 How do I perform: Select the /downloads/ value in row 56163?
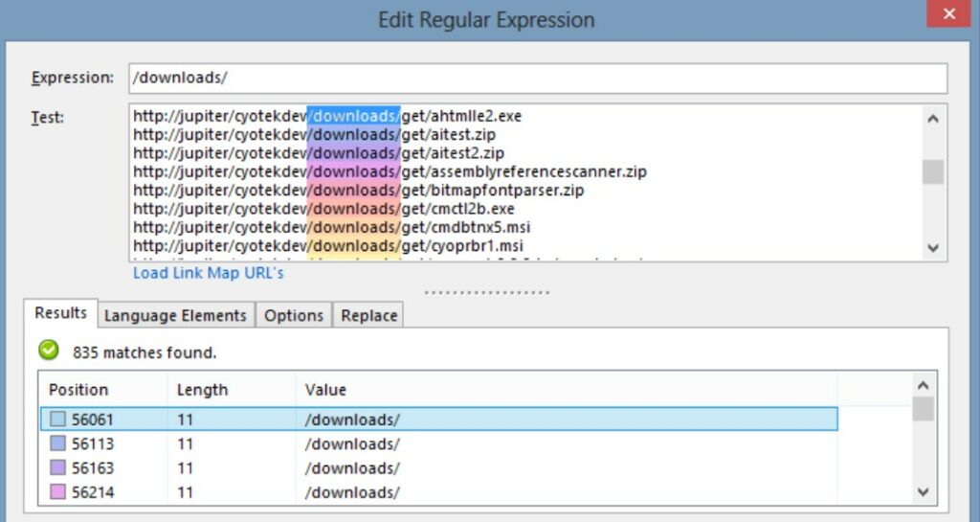pyautogui.click(x=352, y=468)
